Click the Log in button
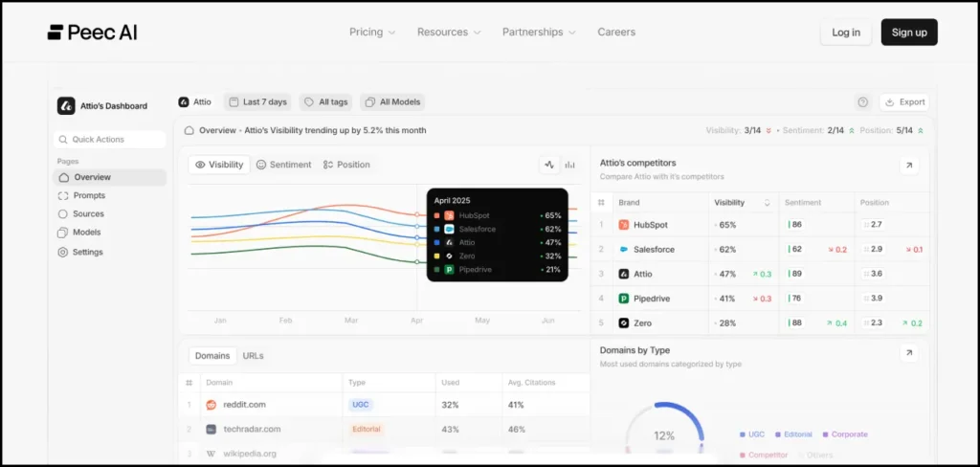Viewport: 980px width, 467px height. [846, 33]
